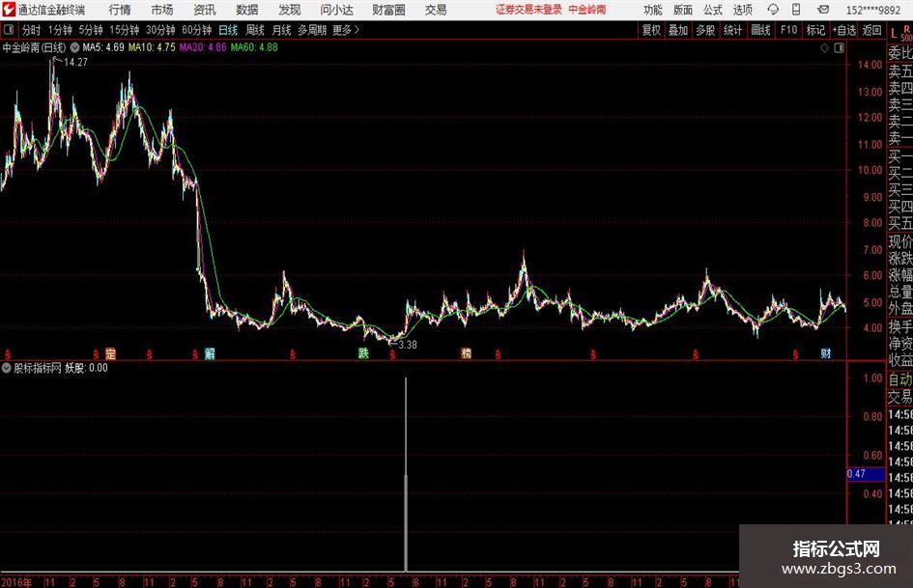This screenshot has width=913, height=588.
Task: Switch to 周线 weekly period
Action: pyautogui.click(x=254, y=30)
